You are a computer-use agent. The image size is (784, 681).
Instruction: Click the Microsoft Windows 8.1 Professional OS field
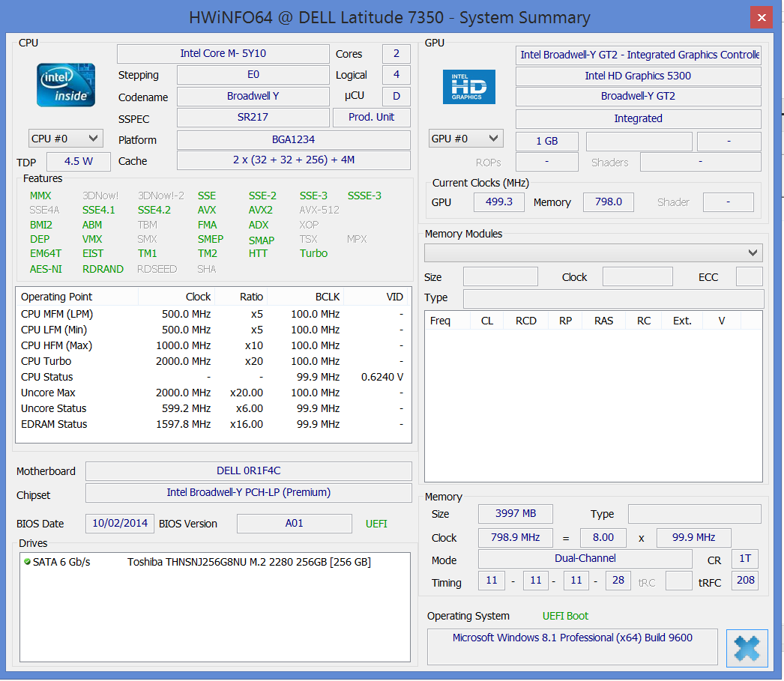point(573,647)
